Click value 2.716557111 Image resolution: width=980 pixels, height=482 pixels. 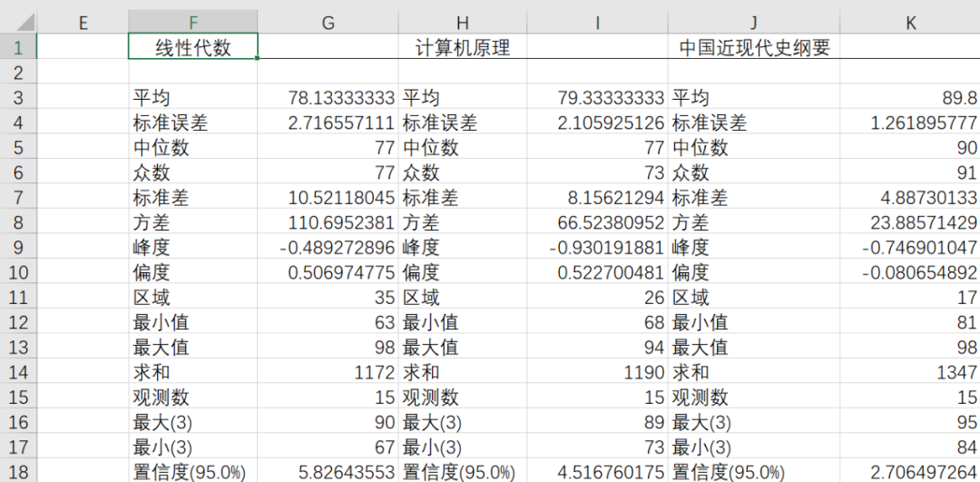coord(341,123)
